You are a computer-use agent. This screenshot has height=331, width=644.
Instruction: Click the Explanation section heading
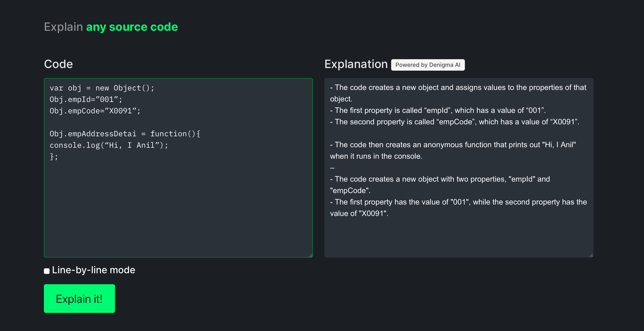356,64
